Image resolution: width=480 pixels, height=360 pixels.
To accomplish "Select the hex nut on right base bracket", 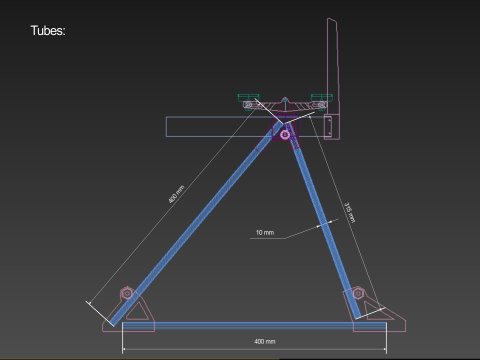I will (x=358, y=293).
